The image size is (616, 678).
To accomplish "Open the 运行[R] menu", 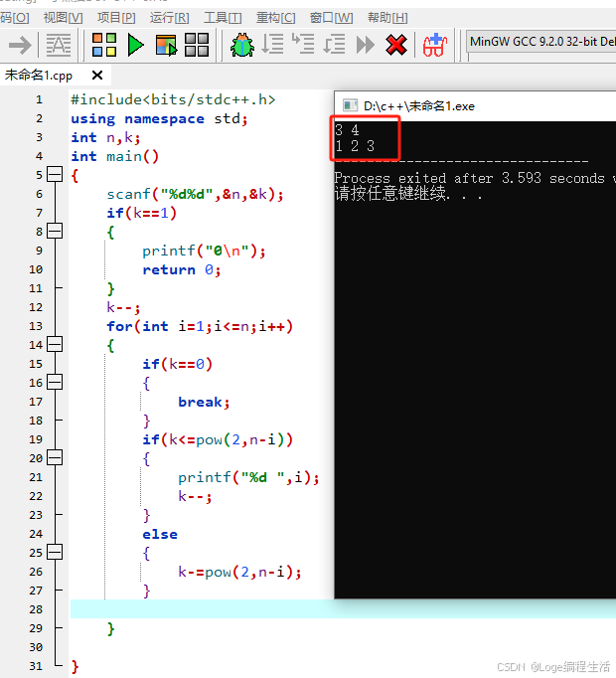I will click(x=170, y=18).
